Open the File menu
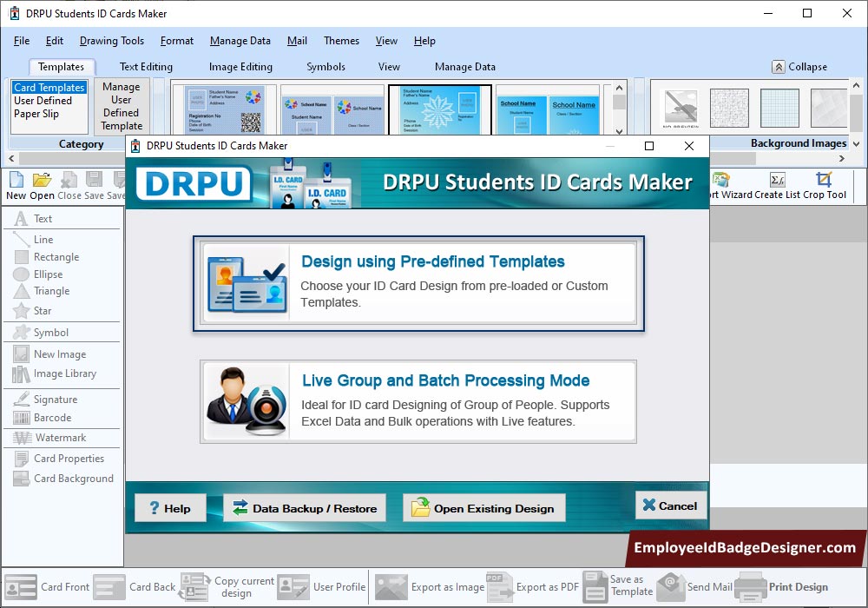868x608 pixels. point(22,41)
